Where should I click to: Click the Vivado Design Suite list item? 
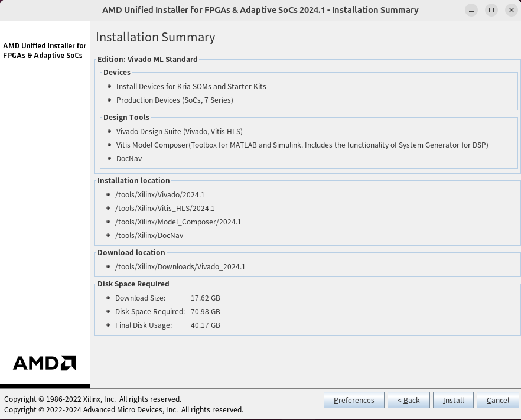pos(179,131)
